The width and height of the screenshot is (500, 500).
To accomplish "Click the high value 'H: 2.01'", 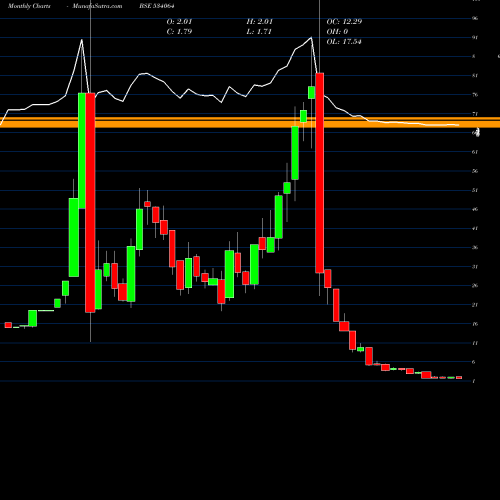I will (260, 22).
